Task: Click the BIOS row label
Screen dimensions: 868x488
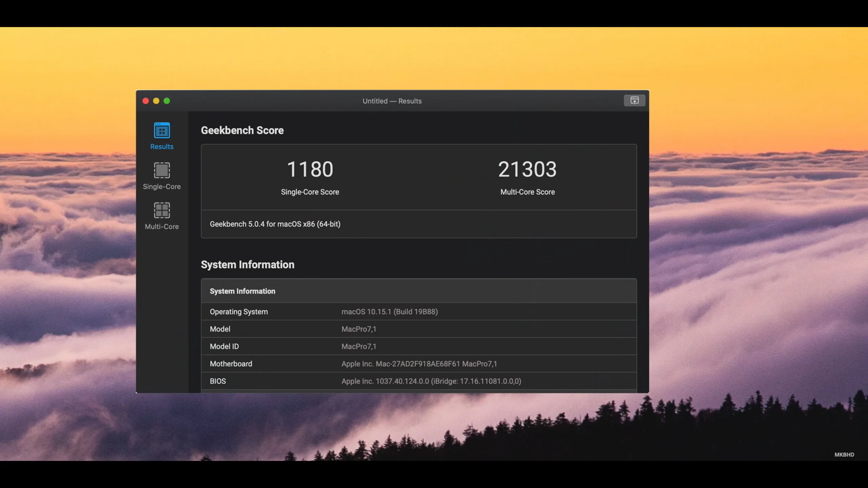Action: click(218, 381)
